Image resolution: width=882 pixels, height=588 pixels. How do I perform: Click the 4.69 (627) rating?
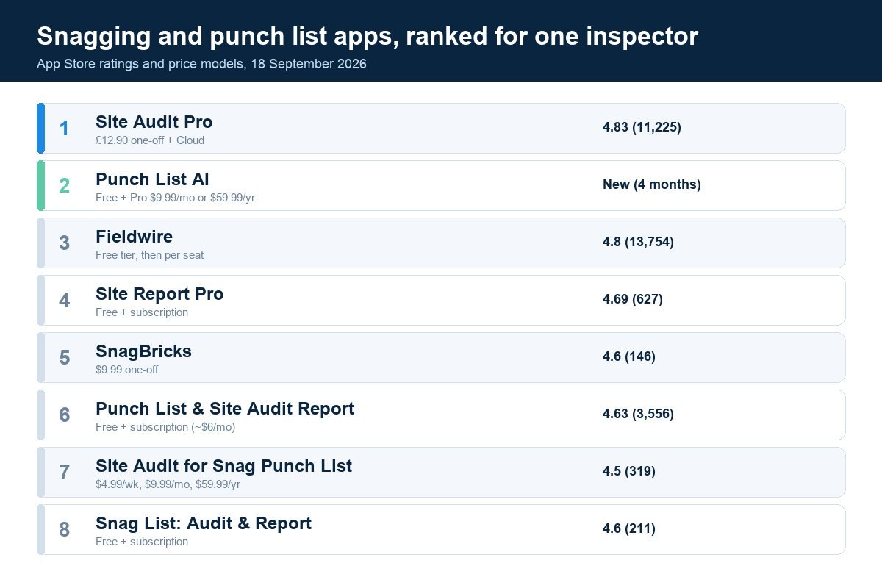tap(633, 299)
